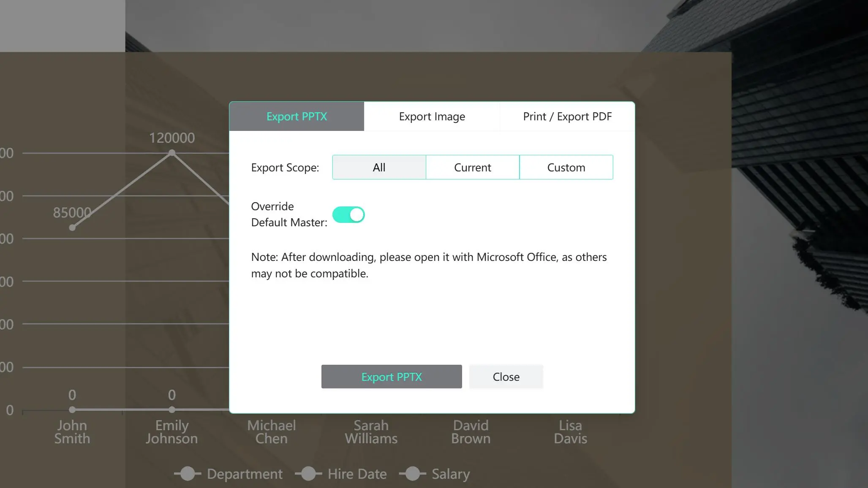868x488 pixels.
Task: Pick Custom export scope option
Action: pyautogui.click(x=566, y=168)
